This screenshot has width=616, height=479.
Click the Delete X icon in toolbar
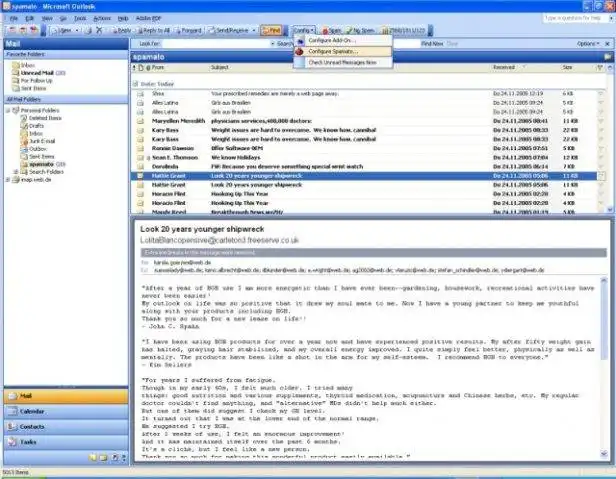coord(99,30)
